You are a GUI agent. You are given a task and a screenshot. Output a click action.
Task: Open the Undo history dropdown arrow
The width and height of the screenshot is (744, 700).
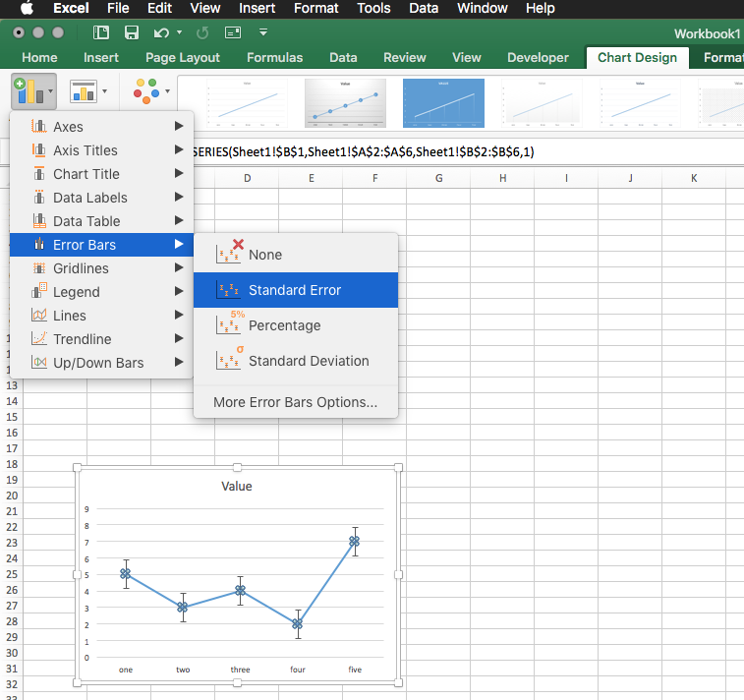click(179, 32)
